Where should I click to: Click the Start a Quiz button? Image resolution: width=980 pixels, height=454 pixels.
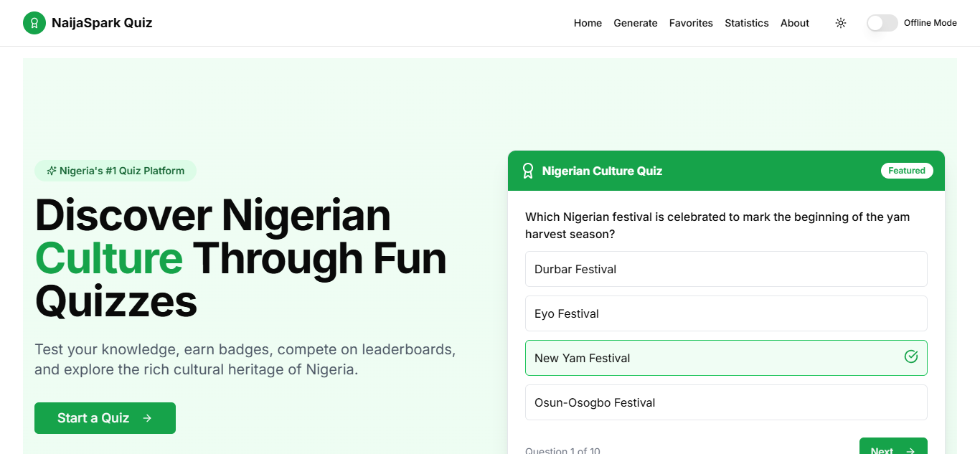[105, 418]
